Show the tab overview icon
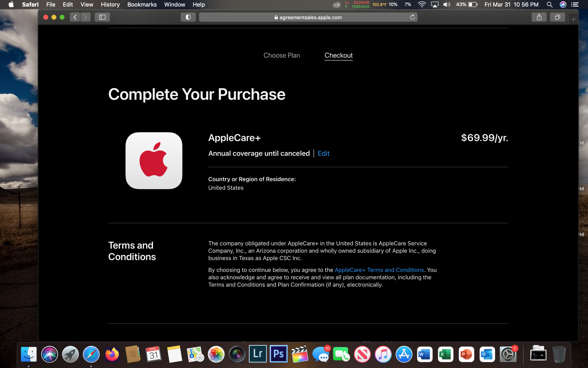The image size is (588, 368). [557, 17]
